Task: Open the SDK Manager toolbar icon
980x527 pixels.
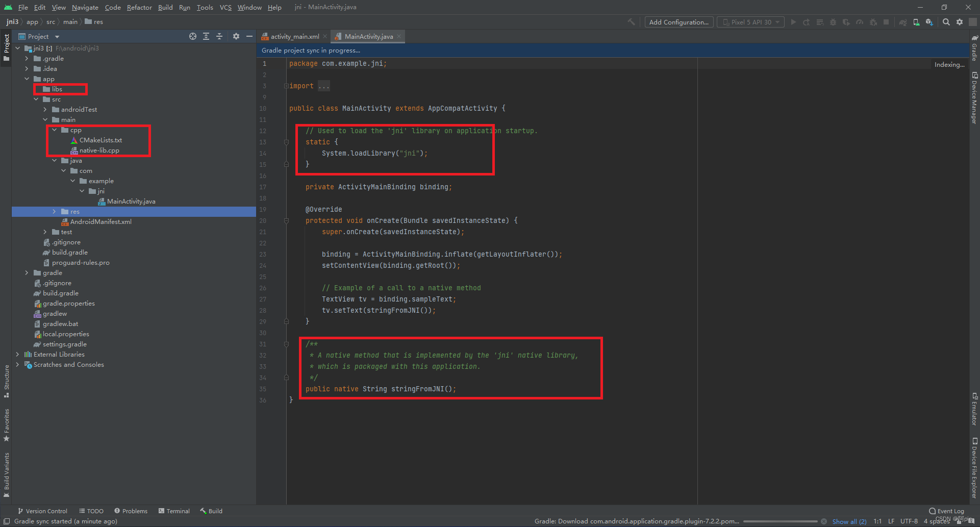Action: [929, 22]
